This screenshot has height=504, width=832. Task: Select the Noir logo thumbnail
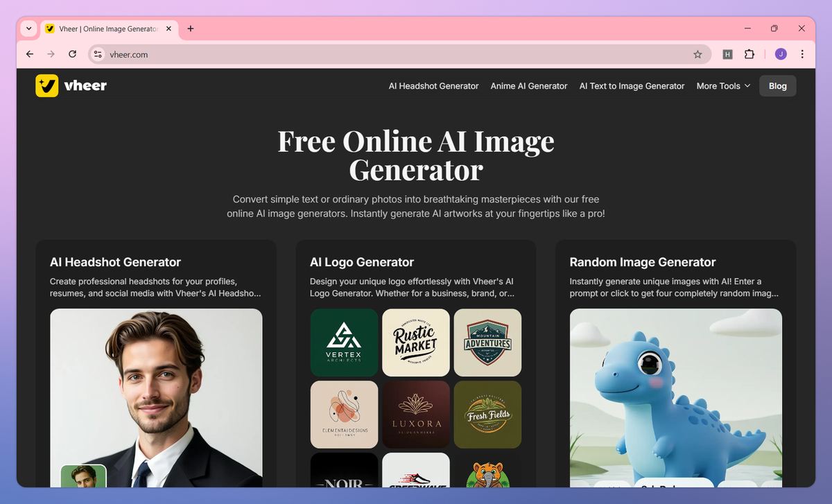click(344, 470)
